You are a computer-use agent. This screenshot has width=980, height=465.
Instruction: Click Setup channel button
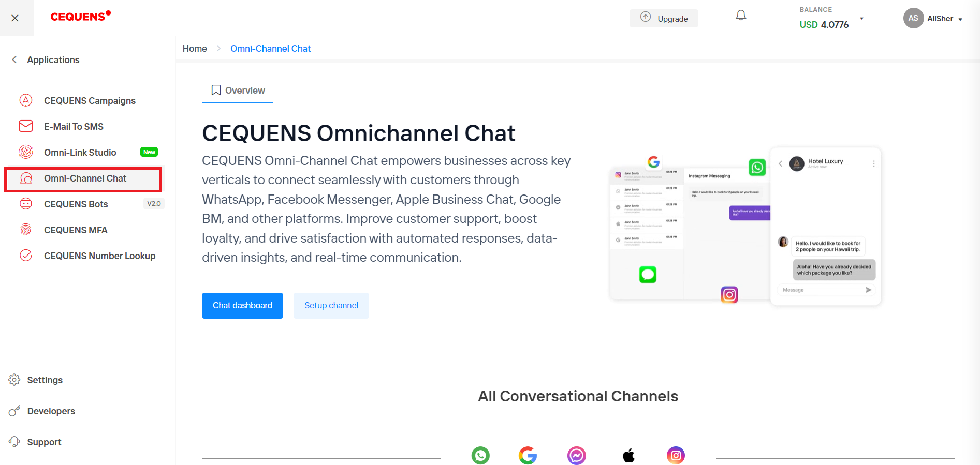(331, 305)
